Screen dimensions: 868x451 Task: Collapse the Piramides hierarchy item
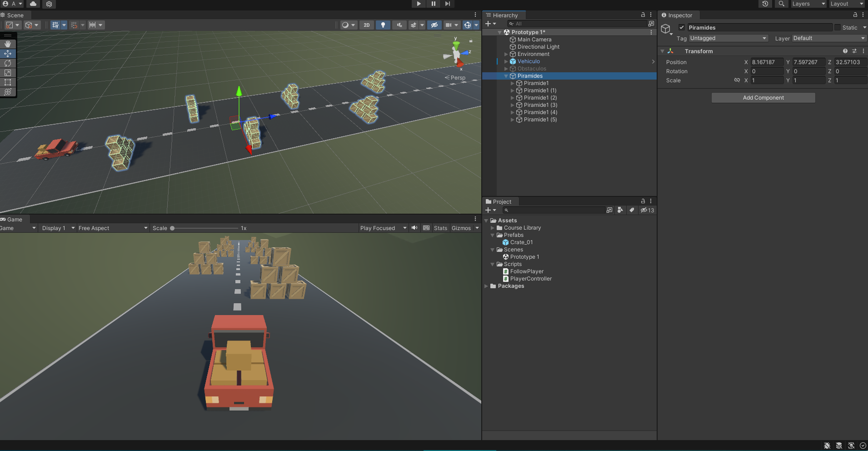pos(506,76)
